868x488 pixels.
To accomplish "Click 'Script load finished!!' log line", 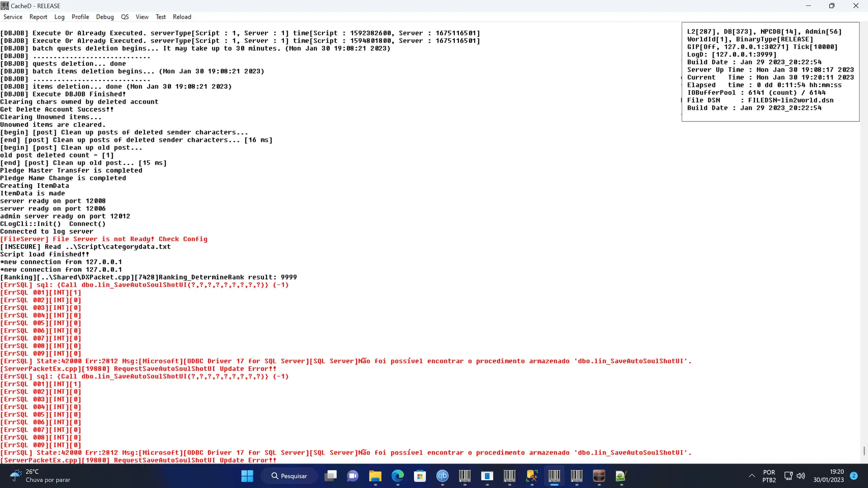I will (45, 254).
